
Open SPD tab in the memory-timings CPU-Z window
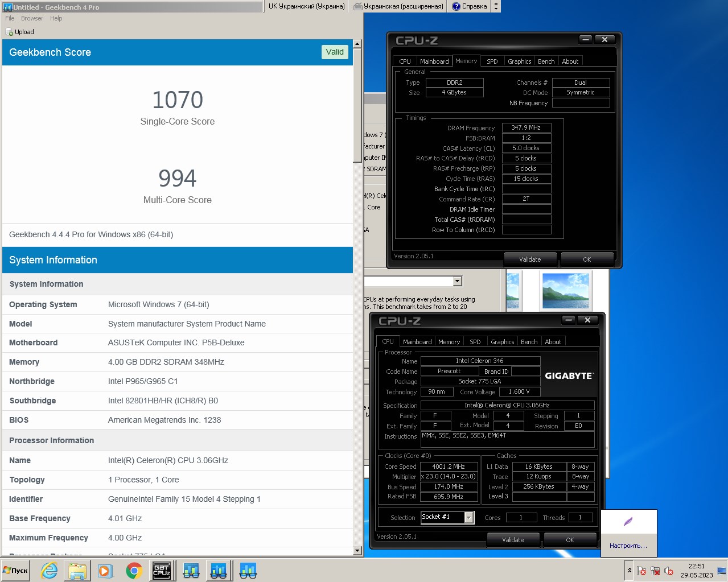coord(492,61)
